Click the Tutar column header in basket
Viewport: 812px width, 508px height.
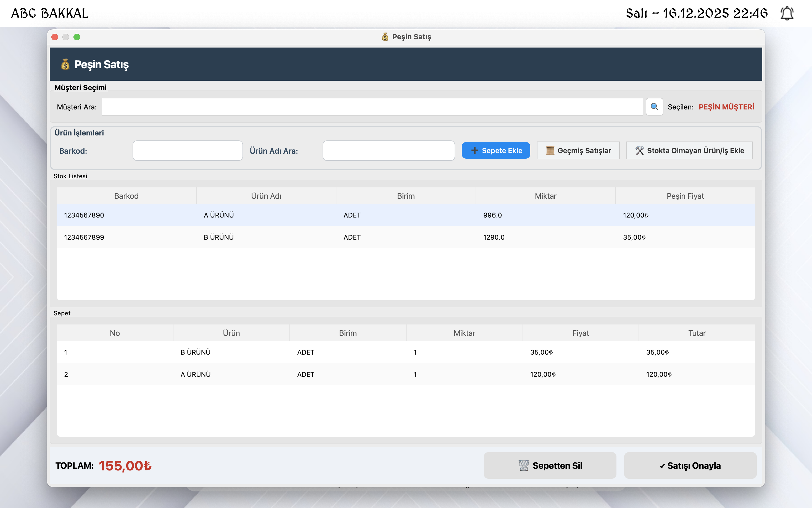coord(697,333)
